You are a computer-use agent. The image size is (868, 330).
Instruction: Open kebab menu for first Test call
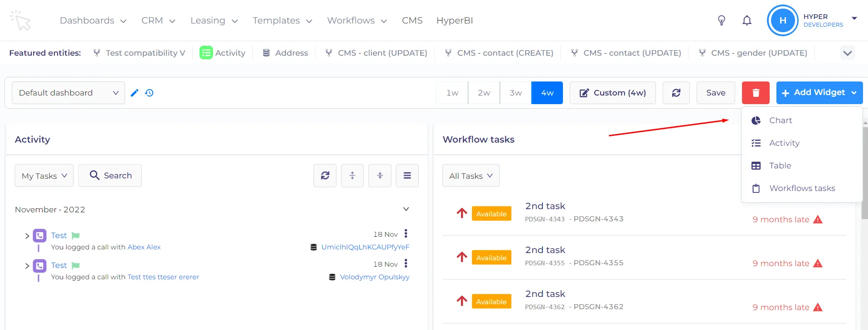coord(406,234)
